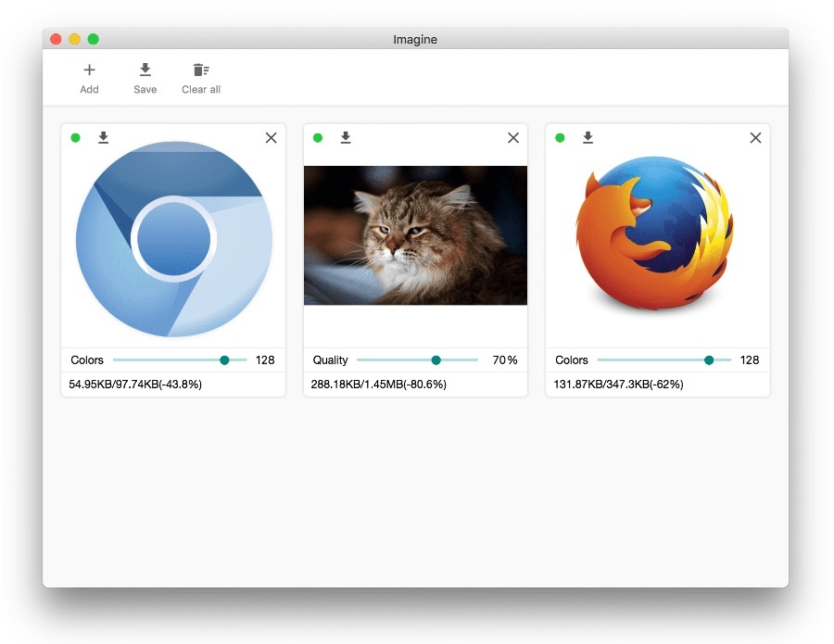Remove the Chromium logo card
The width and height of the screenshot is (834, 644).
(271, 138)
